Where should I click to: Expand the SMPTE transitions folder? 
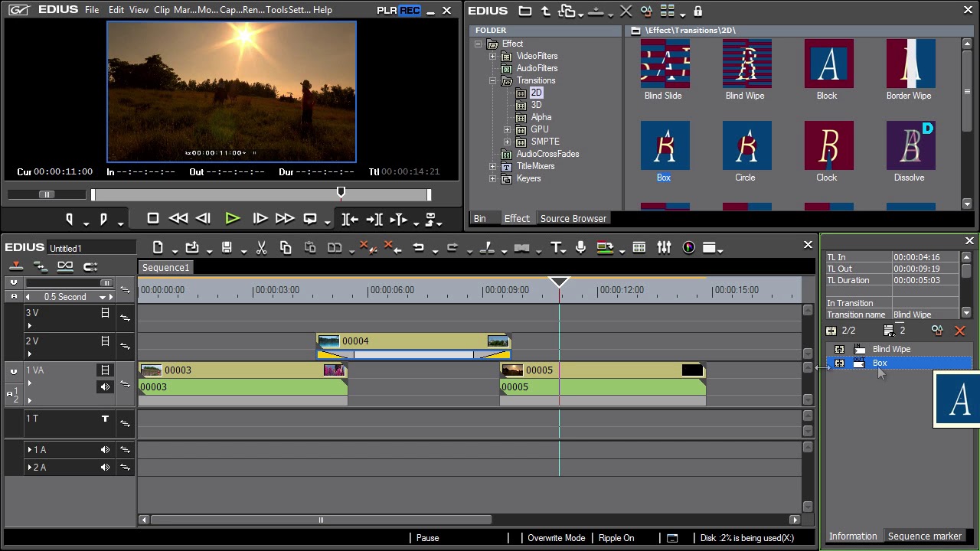tap(507, 142)
